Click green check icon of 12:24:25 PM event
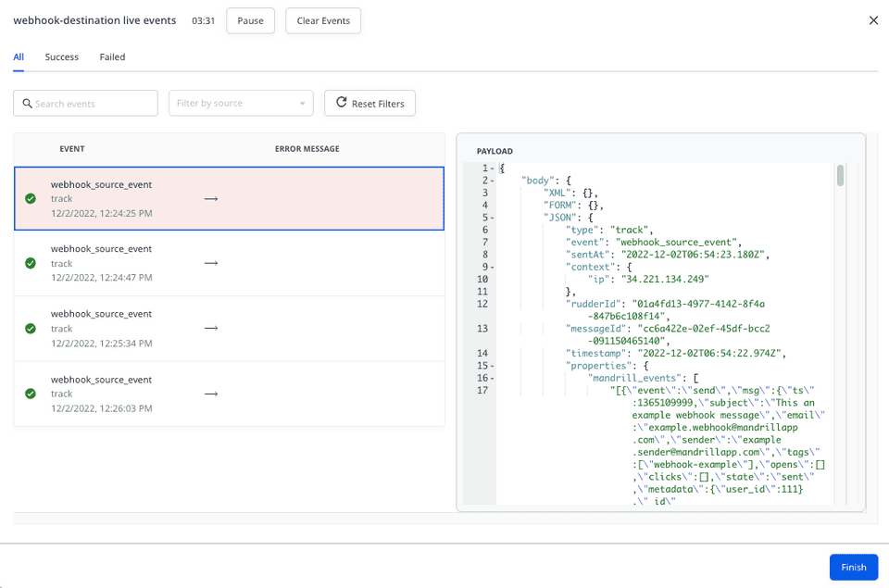This screenshot has width=889, height=588. pos(31,198)
